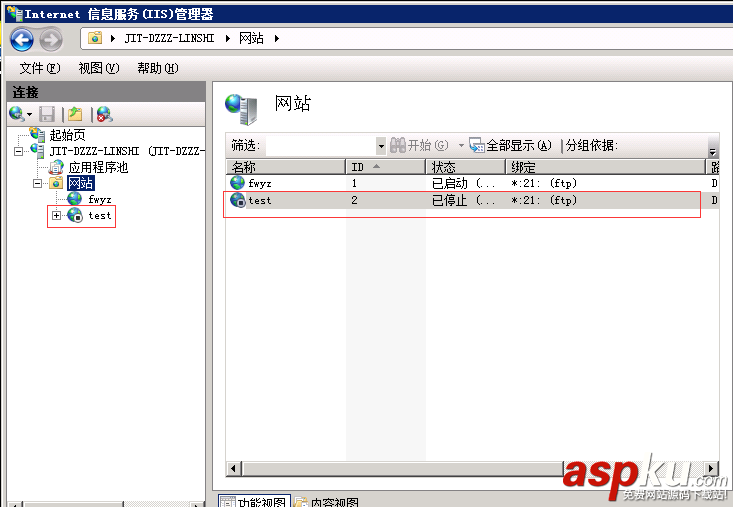Sort by the 状态 column header

click(x=466, y=167)
